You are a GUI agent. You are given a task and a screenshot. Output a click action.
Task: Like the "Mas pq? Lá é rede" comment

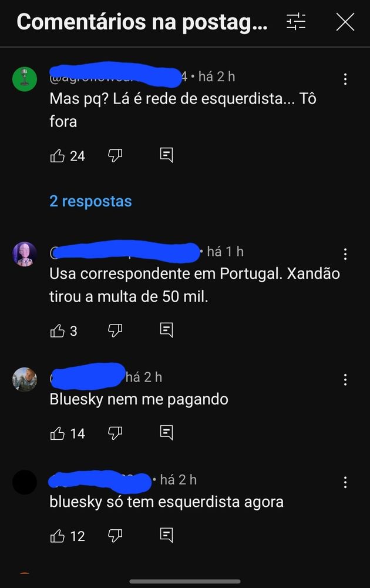tap(58, 155)
